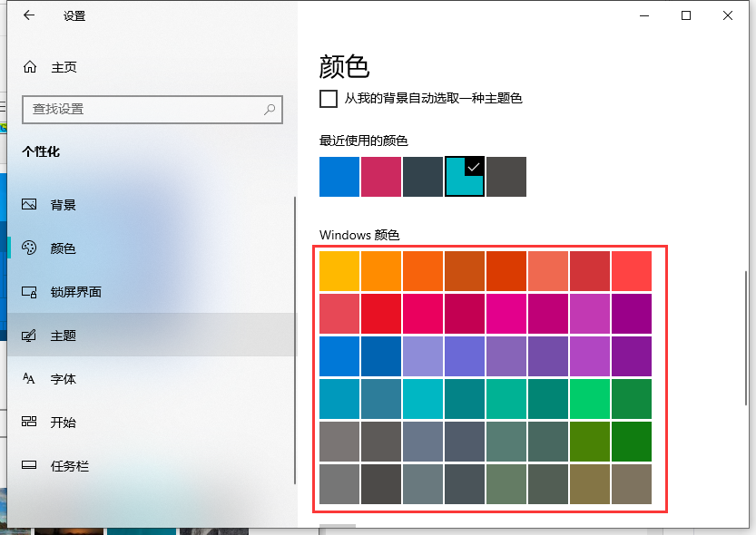This screenshot has height=535, width=756.
Task: Select the 颜色 palette icon
Action: point(31,248)
